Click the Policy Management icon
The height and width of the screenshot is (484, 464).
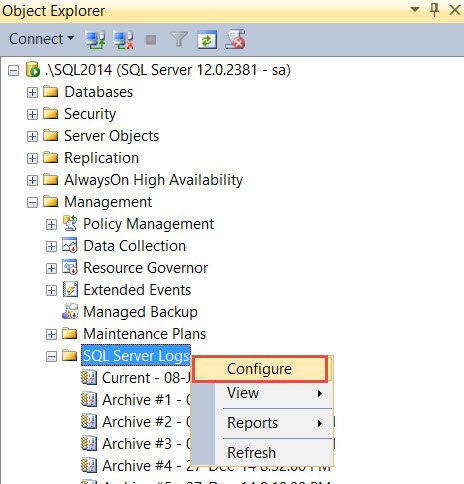click(x=70, y=223)
